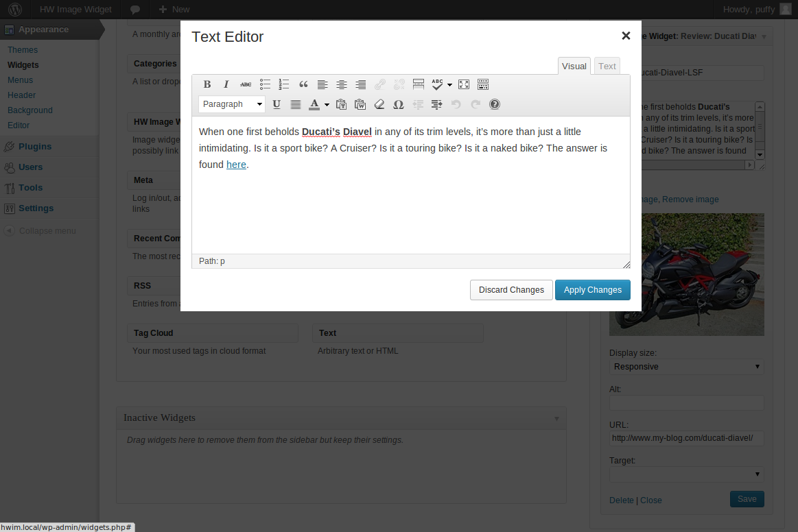Click the WordPress logo in admin bar
798x532 pixels.
(15, 9)
